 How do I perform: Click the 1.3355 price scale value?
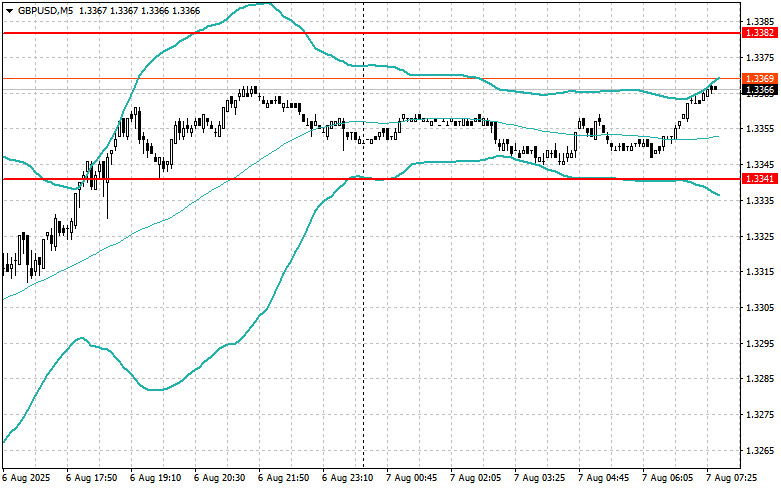click(x=760, y=129)
